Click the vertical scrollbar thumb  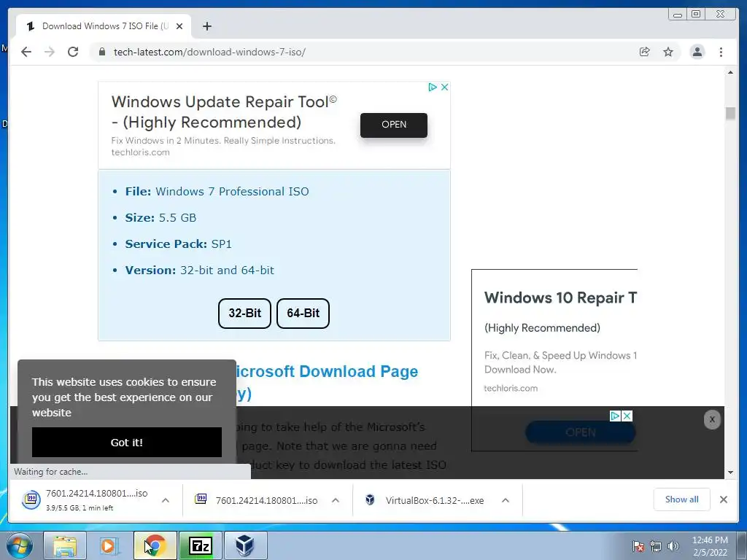[x=730, y=113]
